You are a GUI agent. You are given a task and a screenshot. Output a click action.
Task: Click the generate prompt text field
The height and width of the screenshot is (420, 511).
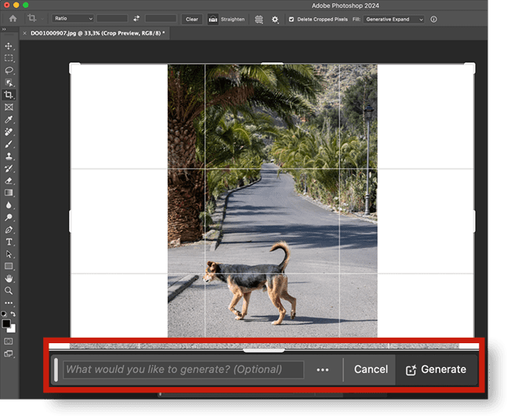[x=183, y=370]
